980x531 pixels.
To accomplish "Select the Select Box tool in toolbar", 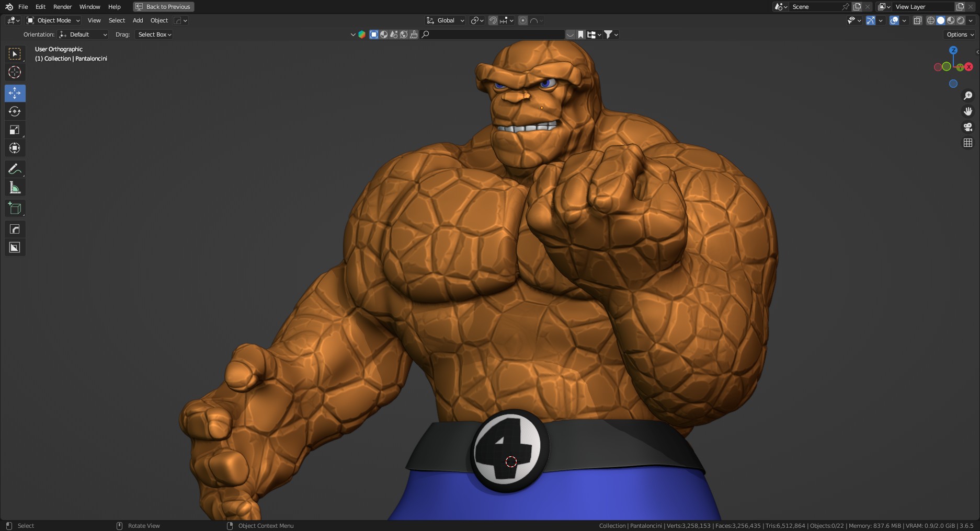I will tap(15, 54).
